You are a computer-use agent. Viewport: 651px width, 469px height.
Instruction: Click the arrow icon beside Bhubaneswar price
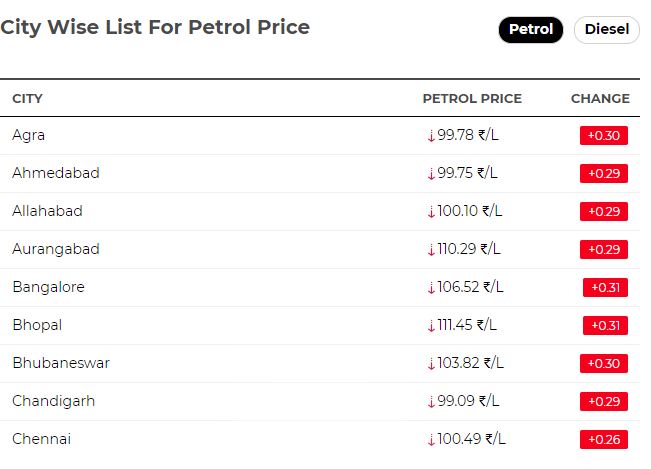coord(431,364)
